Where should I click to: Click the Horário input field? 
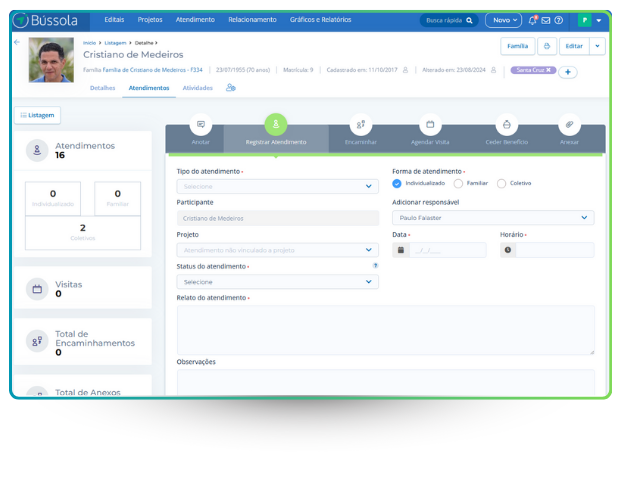[x=555, y=250]
